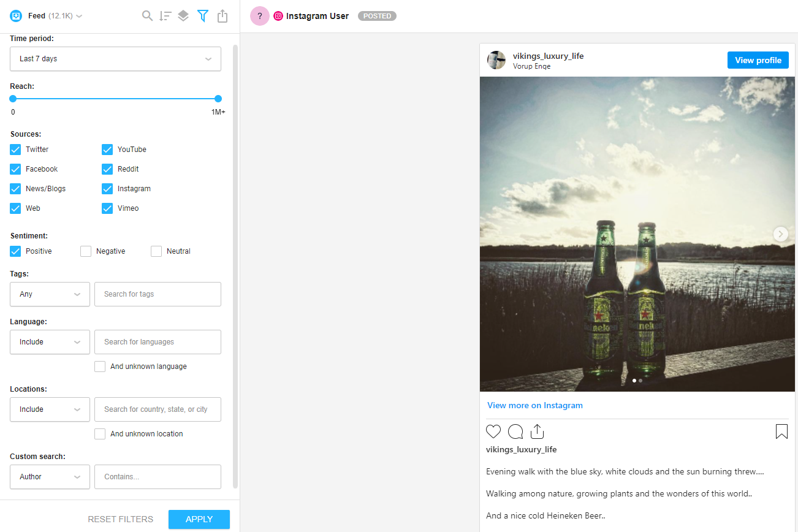Open the Locations Include dropdown

coord(50,409)
